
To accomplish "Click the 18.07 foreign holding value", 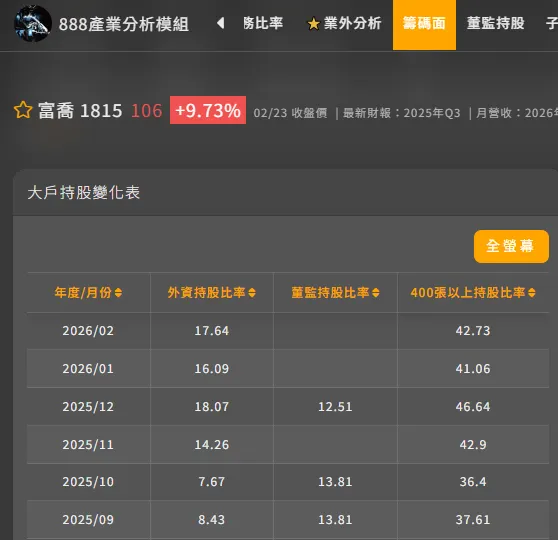I will (x=212, y=407).
